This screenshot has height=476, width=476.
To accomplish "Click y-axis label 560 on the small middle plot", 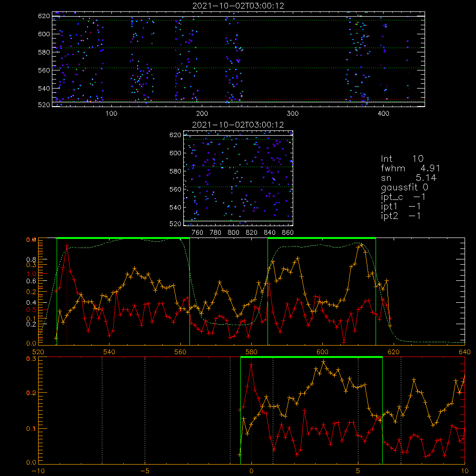I will (176, 189).
